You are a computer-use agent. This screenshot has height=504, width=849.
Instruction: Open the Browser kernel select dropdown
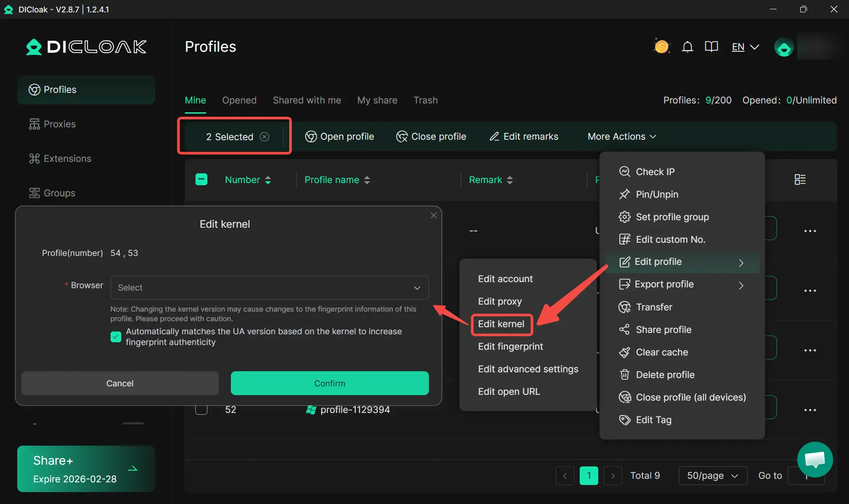click(x=269, y=288)
